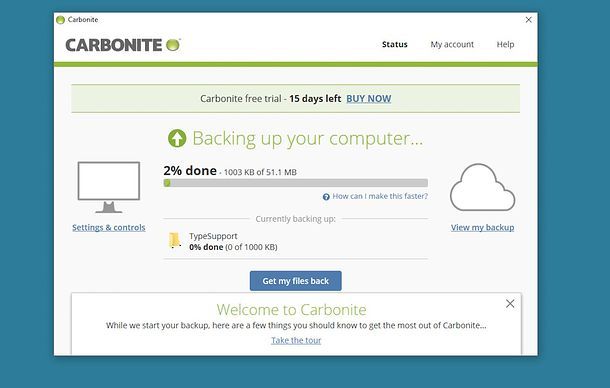Screen dimensions: 610x388
Task: Click the "2% done" status text
Action: pos(190,170)
